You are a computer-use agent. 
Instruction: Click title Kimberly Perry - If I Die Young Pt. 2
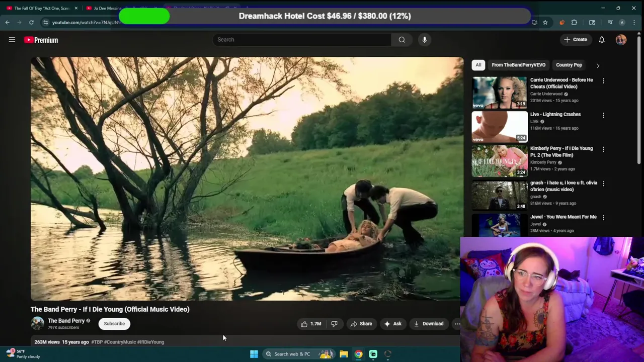[561, 151]
